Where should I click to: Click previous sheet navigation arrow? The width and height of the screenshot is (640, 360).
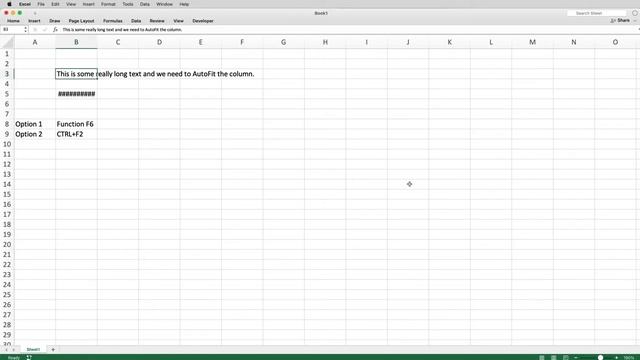click(7, 350)
